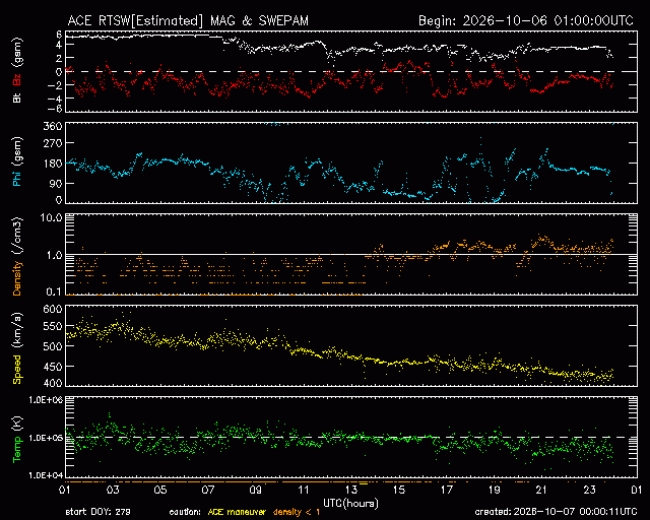Click the '03' hour label on time axis
Screen dimensions: 650x520
click(x=113, y=490)
